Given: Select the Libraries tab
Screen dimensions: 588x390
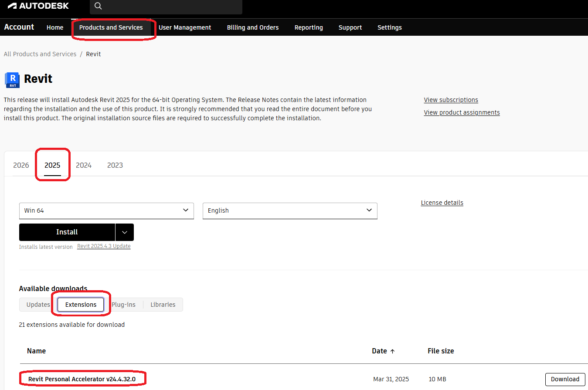Looking at the screenshot, I should [x=163, y=304].
